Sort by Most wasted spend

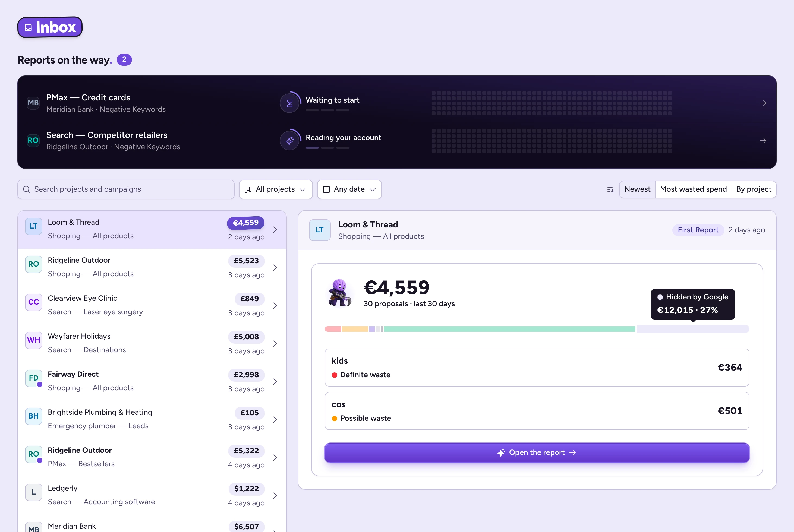[x=693, y=189]
